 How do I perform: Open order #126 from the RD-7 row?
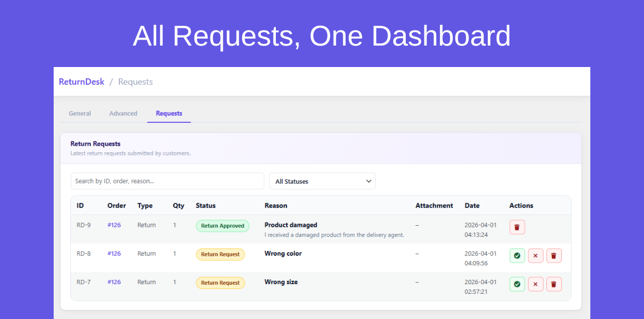(114, 282)
